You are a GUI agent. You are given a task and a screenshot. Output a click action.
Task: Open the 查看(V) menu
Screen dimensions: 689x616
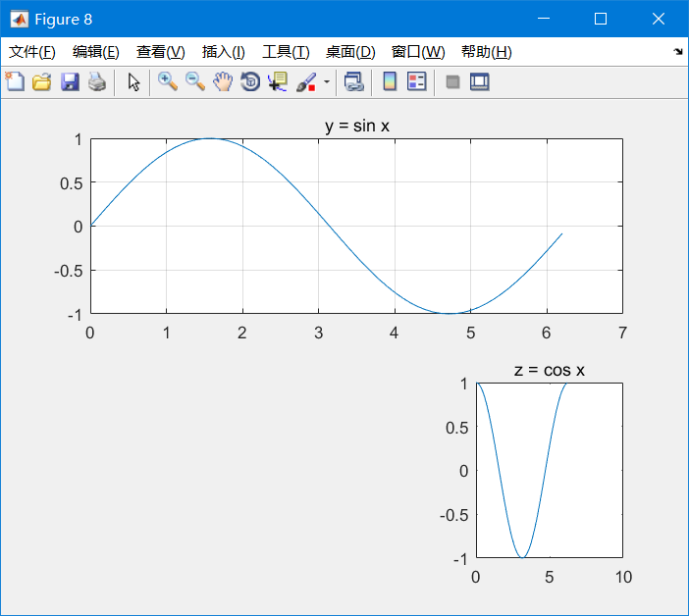160,52
